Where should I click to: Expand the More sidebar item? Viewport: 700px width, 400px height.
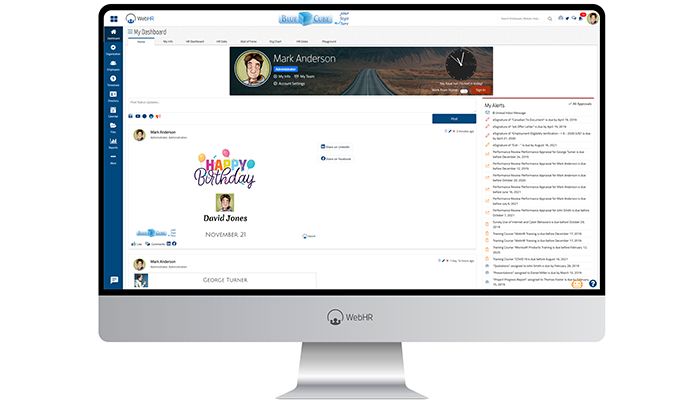point(113,159)
